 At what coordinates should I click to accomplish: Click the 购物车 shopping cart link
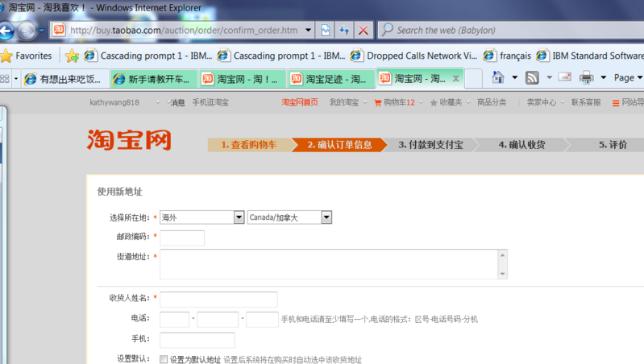pos(394,103)
